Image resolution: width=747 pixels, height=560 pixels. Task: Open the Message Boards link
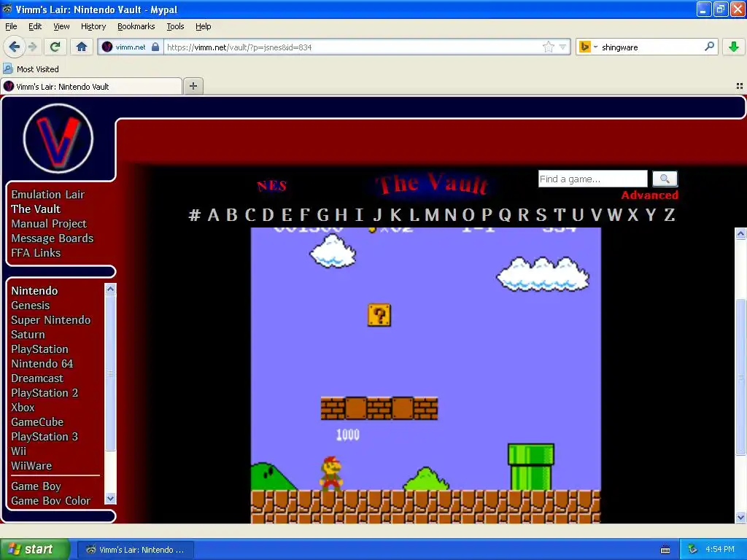[x=52, y=238]
